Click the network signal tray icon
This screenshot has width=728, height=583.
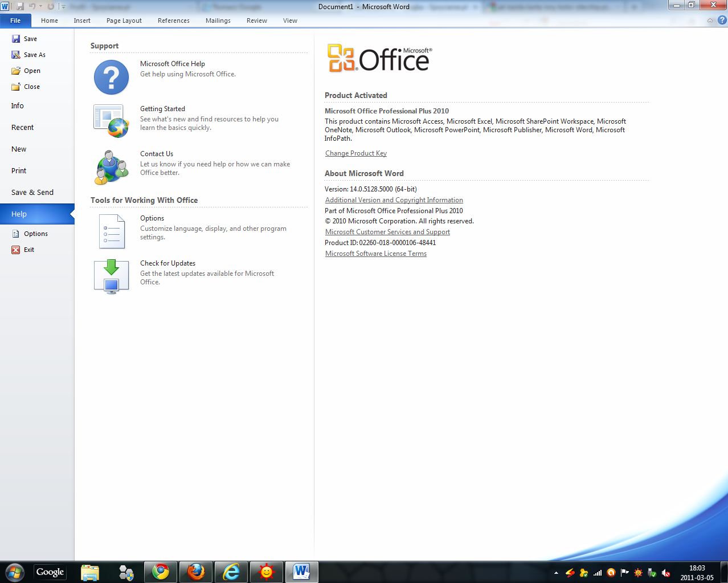[x=598, y=573]
